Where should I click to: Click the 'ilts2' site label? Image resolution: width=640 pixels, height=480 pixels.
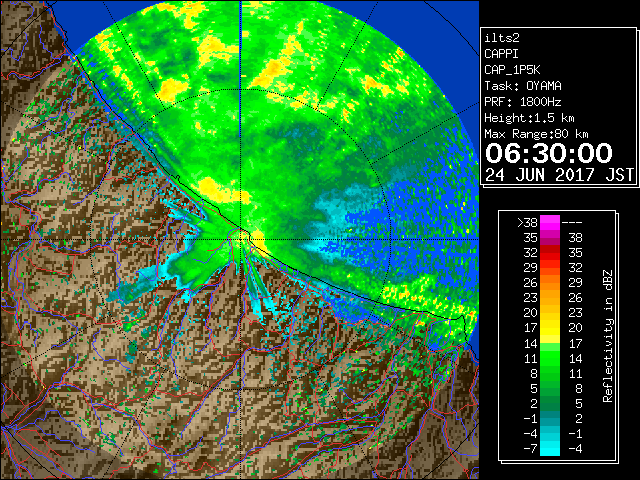click(x=502, y=38)
